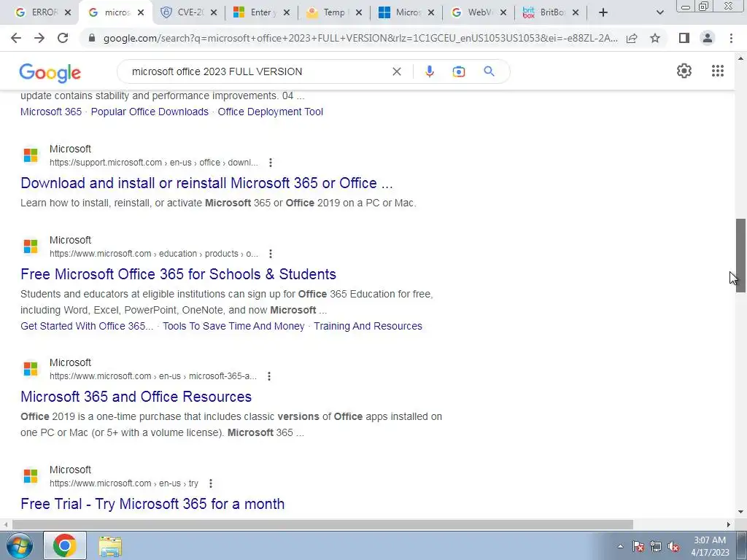Viewport: 747px width, 560px height.
Task: Click the vertical scrollbar thumb
Action: click(x=740, y=255)
